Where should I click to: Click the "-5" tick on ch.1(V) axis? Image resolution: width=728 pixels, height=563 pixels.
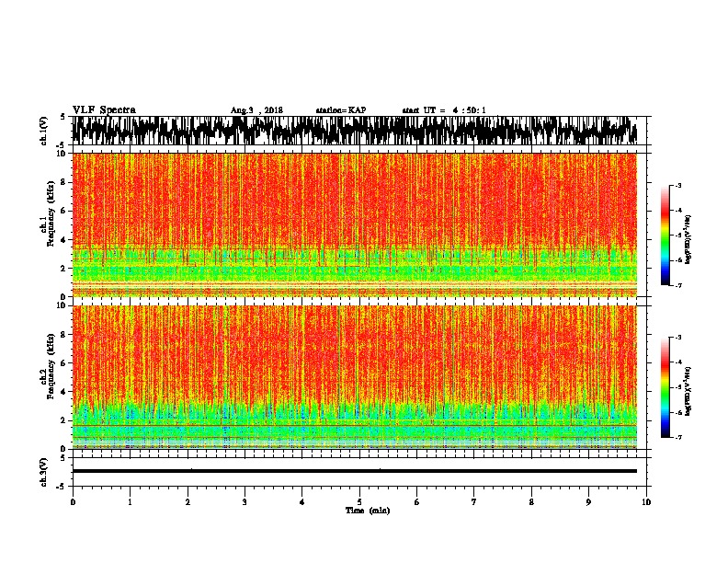tap(63, 144)
